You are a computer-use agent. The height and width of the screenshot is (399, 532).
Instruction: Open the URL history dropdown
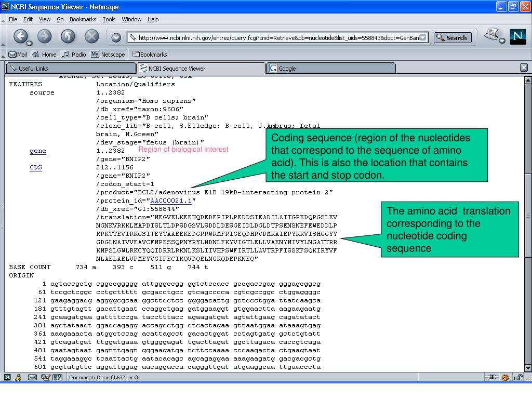point(423,37)
